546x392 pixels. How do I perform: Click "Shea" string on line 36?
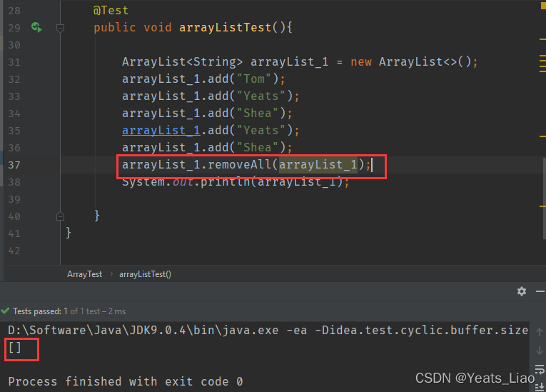point(258,147)
